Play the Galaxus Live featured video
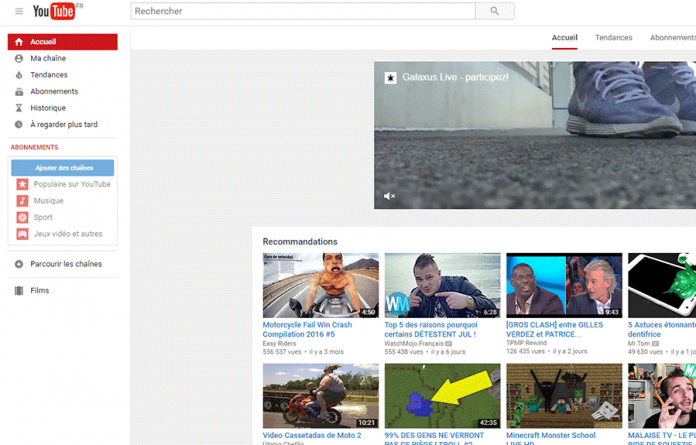Viewport: 696px width, 445px height. (535, 135)
